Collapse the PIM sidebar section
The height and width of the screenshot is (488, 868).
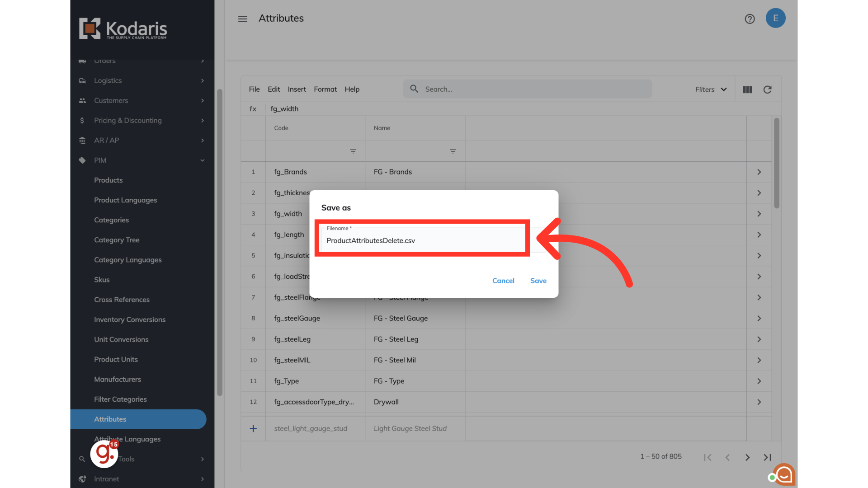pyautogui.click(x=202, y=160)
